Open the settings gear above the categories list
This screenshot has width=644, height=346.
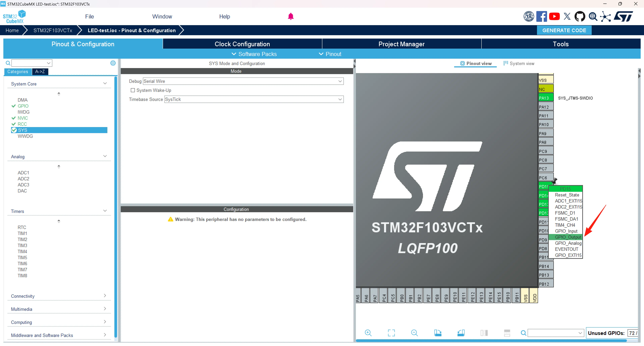[113, 63]
